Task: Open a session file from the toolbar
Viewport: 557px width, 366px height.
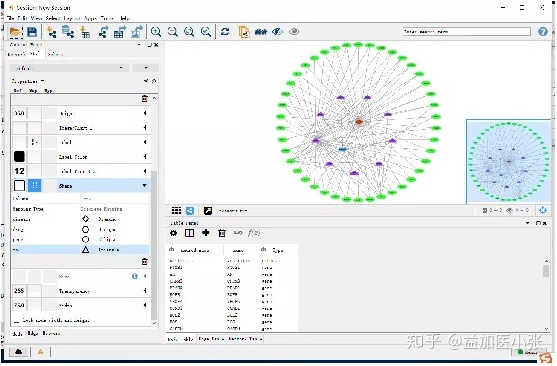Action: click(x=15, y=32)
